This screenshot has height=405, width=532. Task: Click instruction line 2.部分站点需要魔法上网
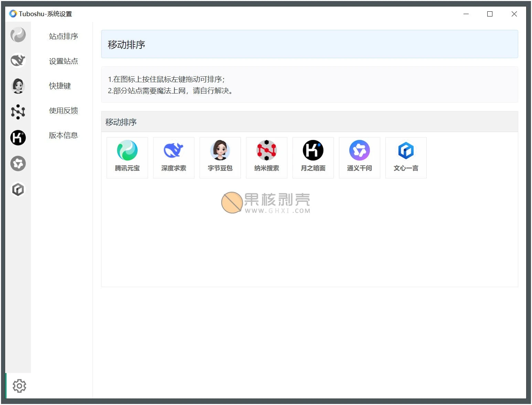tap(170, 91)
